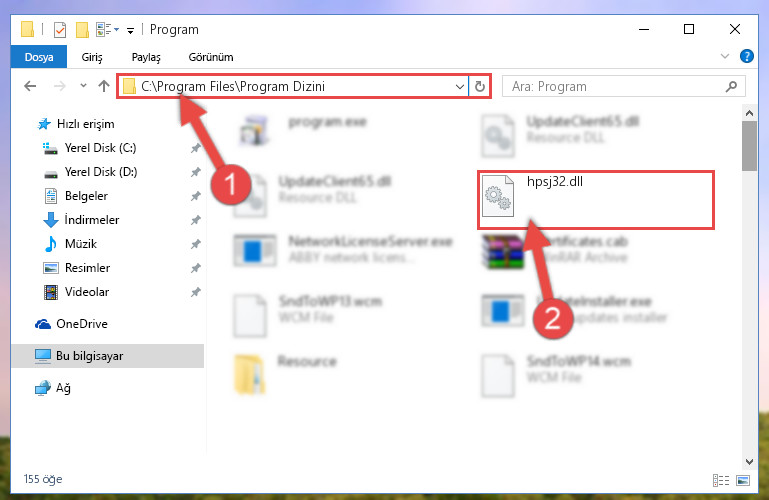Switch to details view icon in status bar
The height and width of the screenshot is (500, 769).
[720, 480]
